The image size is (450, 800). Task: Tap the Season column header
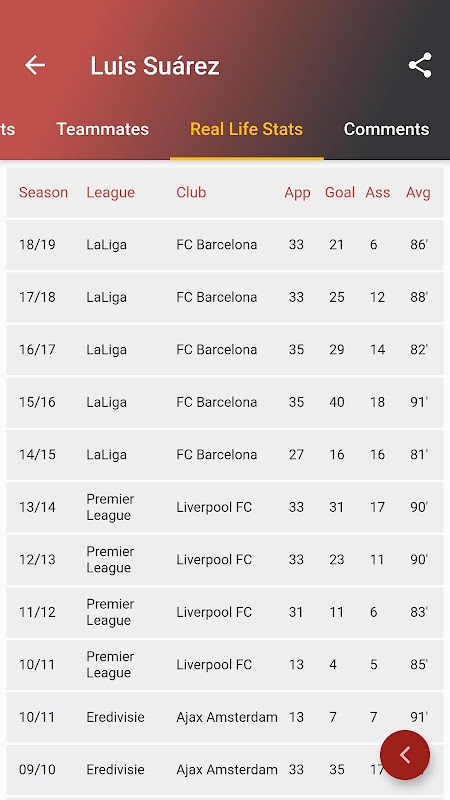[43, 192]
